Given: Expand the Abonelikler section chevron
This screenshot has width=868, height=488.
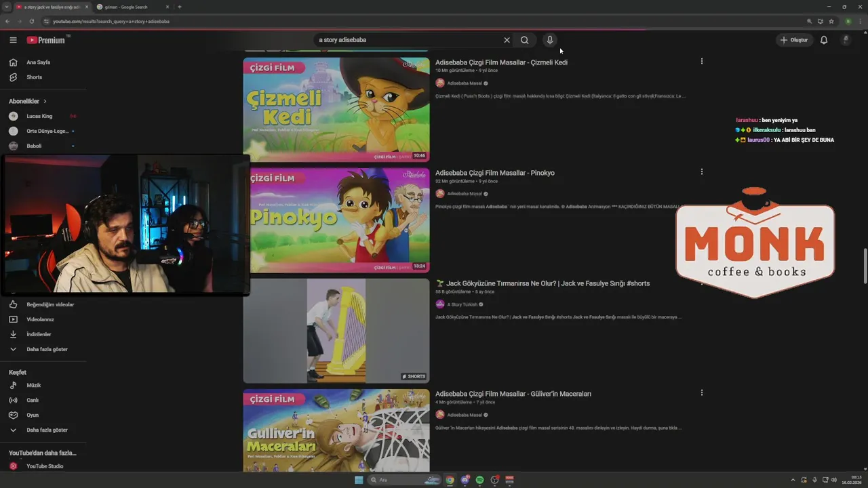Looking at the screenshot, I should coord(45,101).
